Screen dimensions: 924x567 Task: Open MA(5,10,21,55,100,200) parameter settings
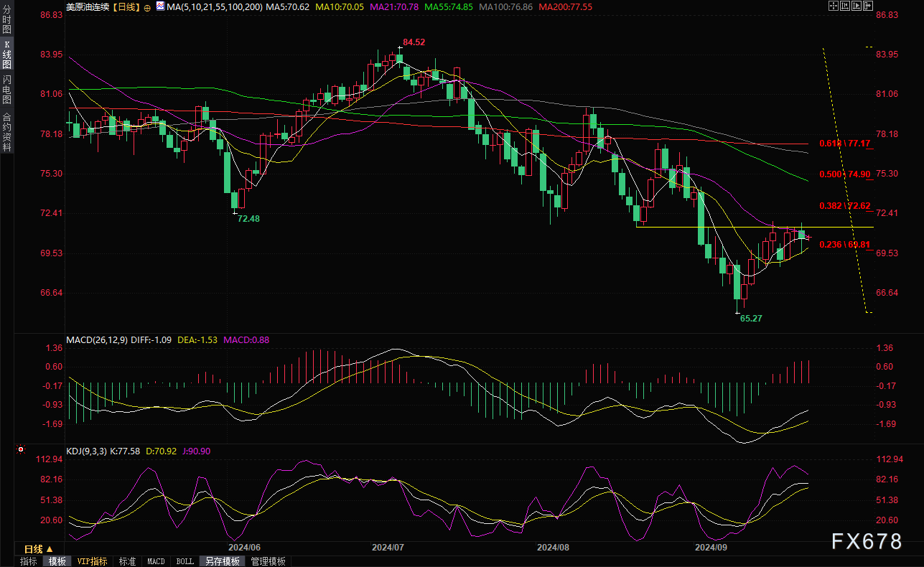pyautogui.click(x=213, y=7)
